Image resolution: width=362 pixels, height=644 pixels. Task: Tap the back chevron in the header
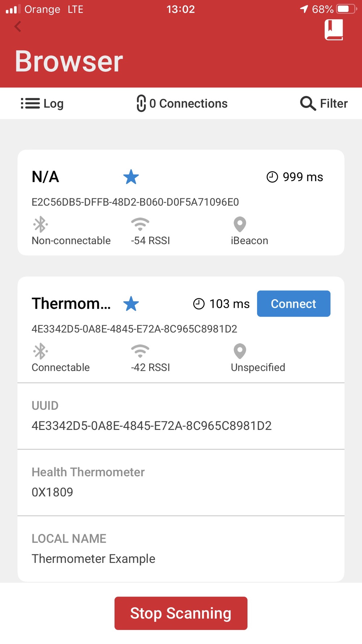(18, 26)
